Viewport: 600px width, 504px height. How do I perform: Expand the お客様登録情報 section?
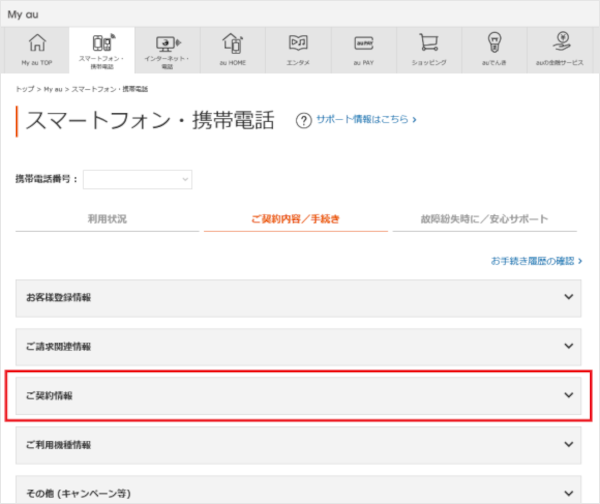tap(299, 297)
